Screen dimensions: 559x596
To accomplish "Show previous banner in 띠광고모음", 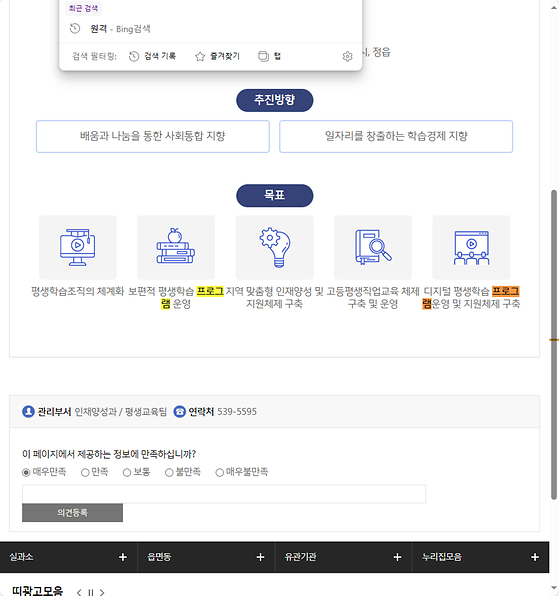I will [79, 592].
